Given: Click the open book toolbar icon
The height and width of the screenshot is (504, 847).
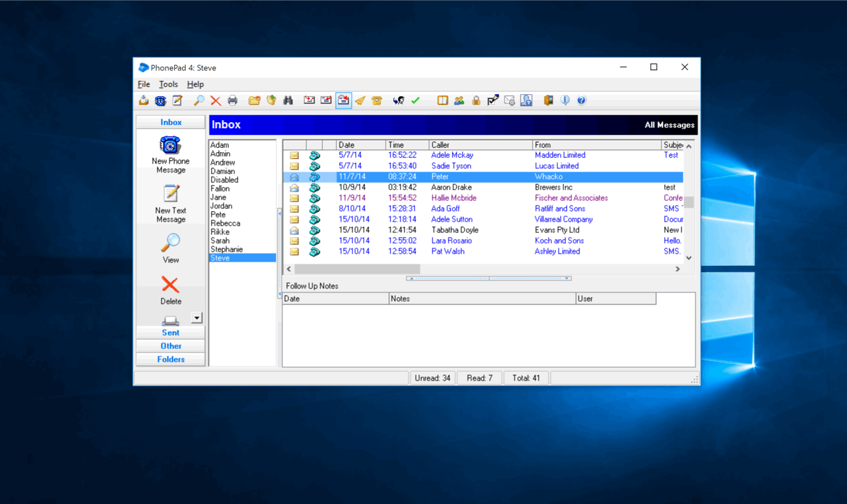Looking at the screenshot, I should [443, 101].
